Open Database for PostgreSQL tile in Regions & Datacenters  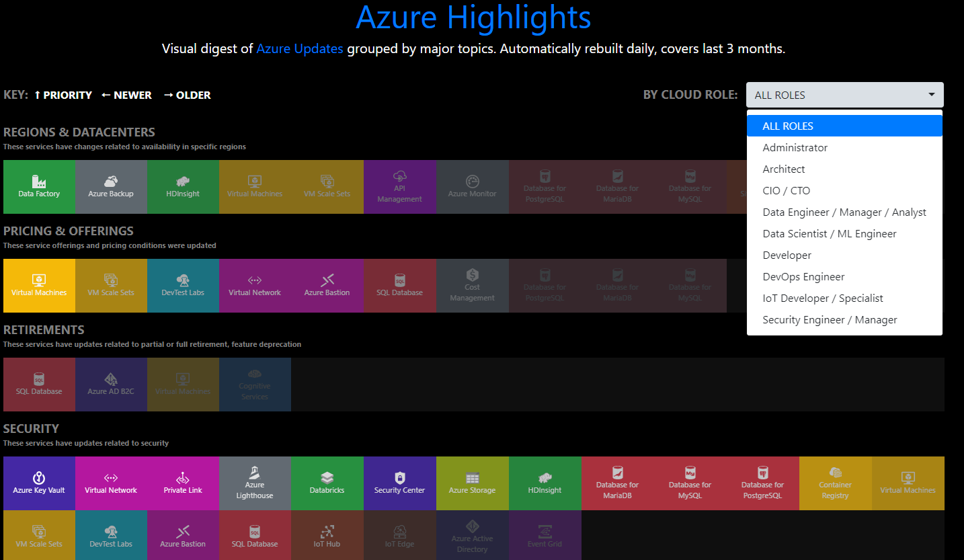[545, 187]
